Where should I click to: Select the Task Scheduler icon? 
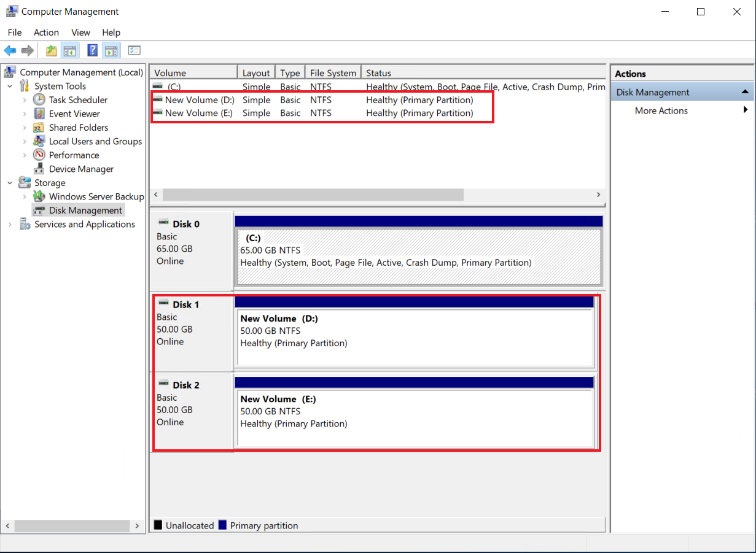[x=38, y=99]
